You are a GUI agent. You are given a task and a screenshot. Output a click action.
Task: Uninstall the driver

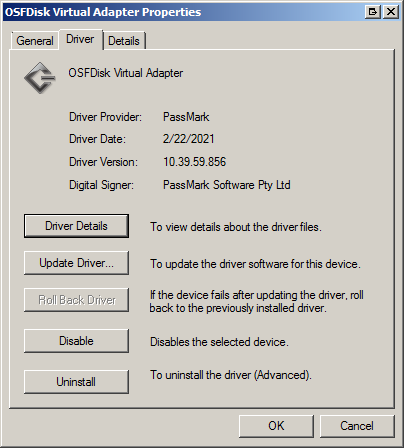(76, 382)
